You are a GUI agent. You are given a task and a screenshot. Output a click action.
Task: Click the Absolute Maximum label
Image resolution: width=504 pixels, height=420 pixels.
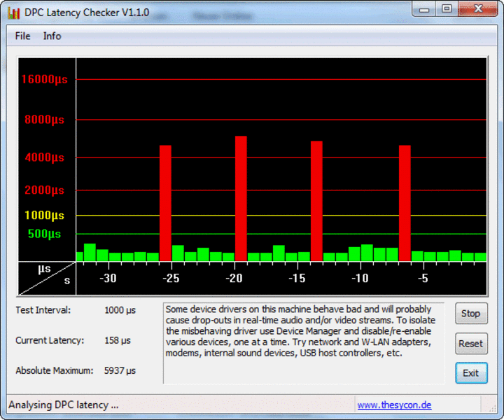[55, 370]
